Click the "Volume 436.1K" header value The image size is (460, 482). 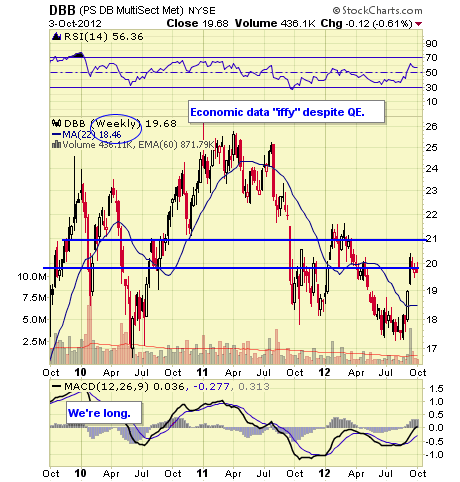click(x=275, y=23)
